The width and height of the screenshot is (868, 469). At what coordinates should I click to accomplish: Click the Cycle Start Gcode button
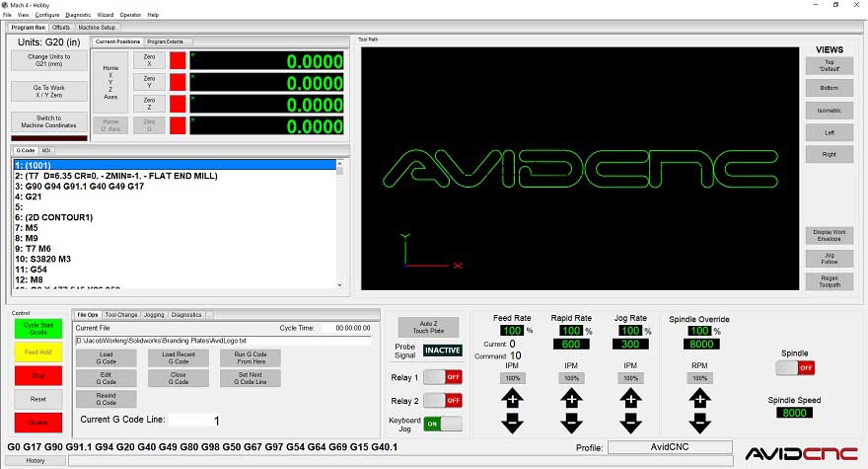pos(38,329)
